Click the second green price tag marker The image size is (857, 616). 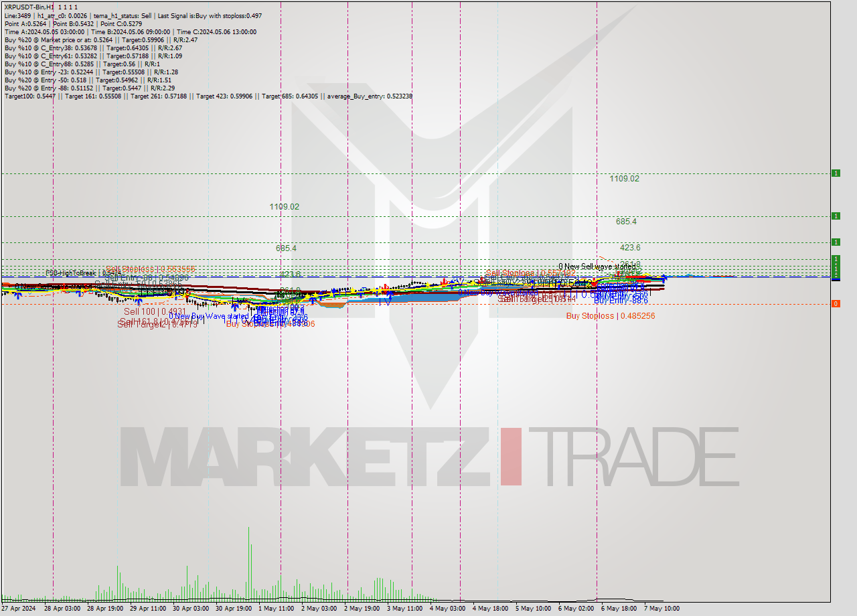pos(836,216)
